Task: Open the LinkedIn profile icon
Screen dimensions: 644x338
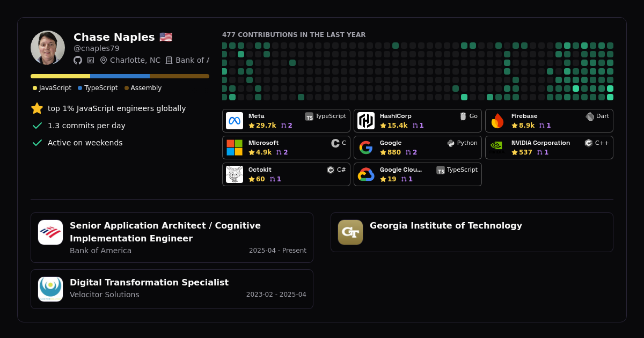Action: click(90, 60)
